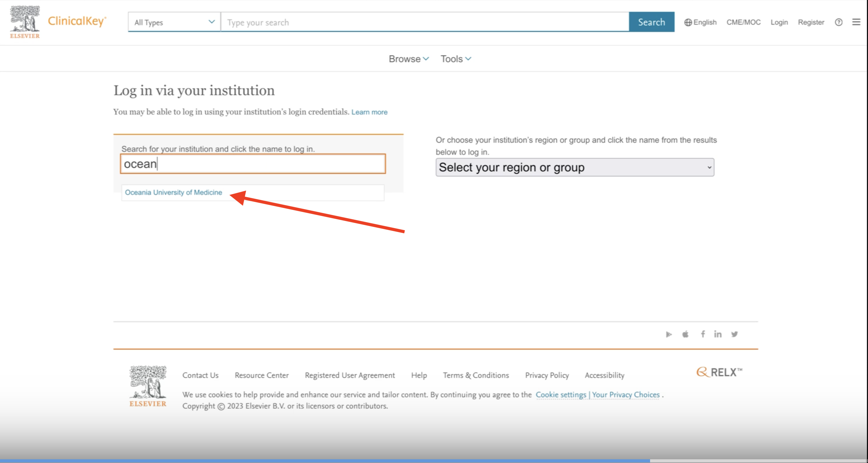The height and width of the screenshot is (463, 868).
Task: Open the Twitter social icon
Action: pyautogui.click(x=734, y=334)
